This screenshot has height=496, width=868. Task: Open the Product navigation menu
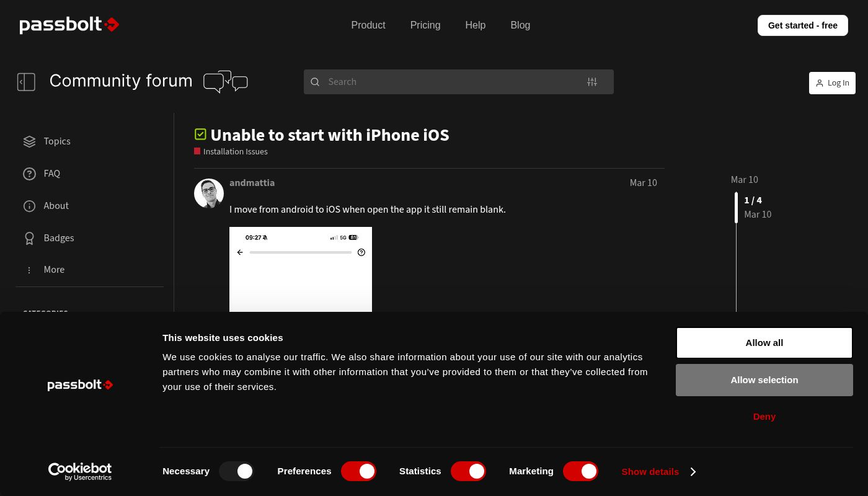point(368,25)
